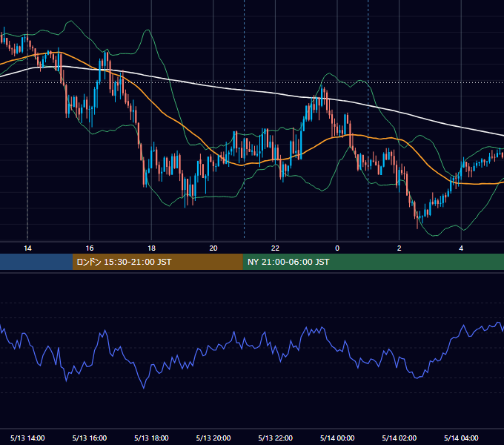
Task: Click the 5/13 20:00 date label
Action: coord(213,438)
